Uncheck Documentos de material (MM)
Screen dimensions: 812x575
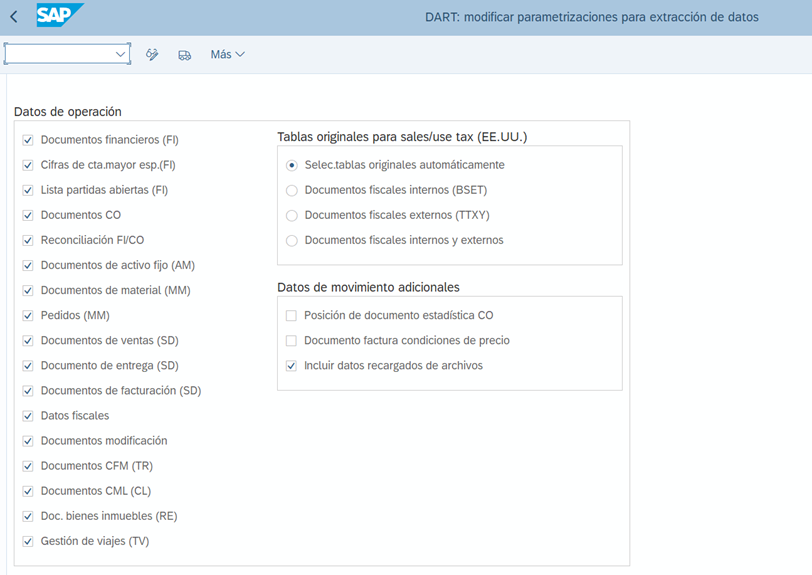coord(28,290)
